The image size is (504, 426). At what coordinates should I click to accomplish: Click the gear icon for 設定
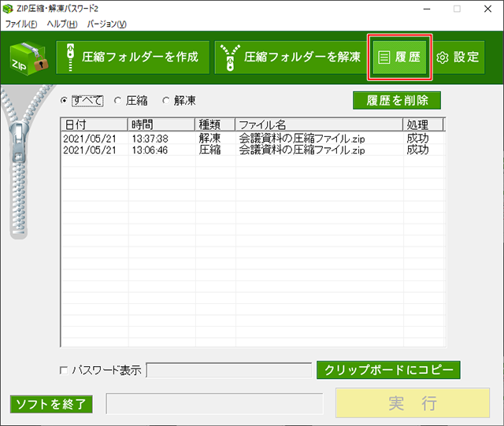click(x=443, y=57)
